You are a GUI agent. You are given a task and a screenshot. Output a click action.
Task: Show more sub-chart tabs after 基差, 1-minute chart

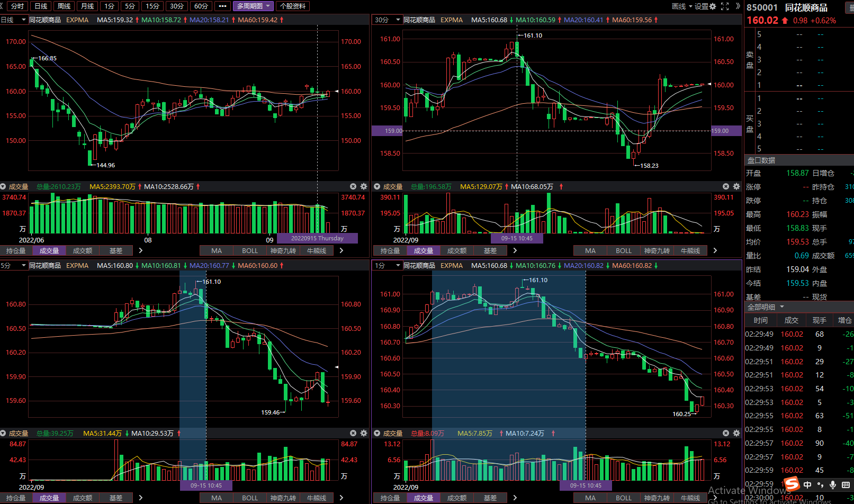point(515,498)
